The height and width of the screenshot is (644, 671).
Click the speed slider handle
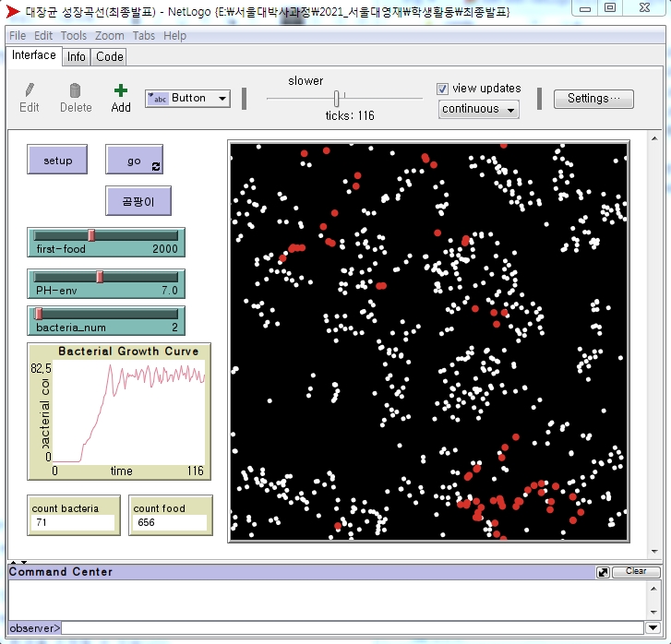[336, 99]
